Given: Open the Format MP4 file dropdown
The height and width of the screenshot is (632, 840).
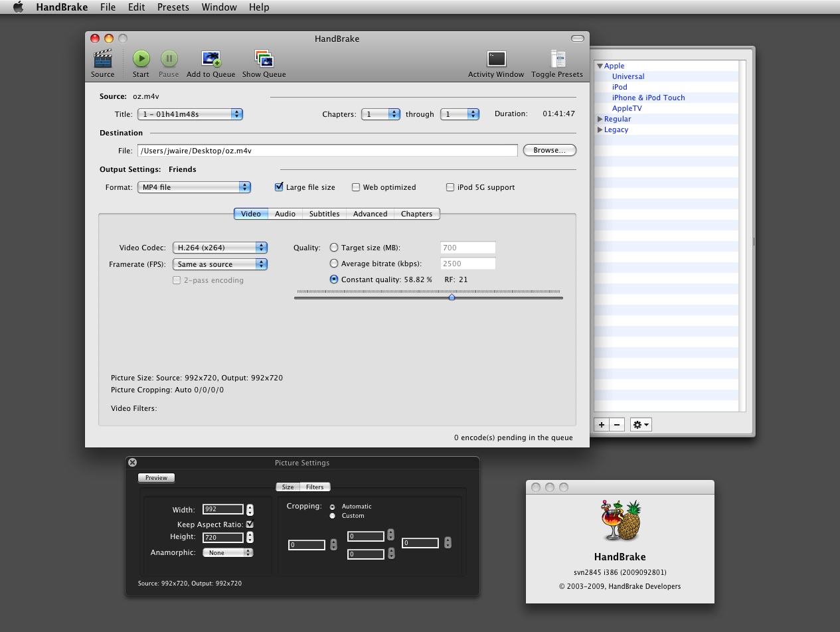Looking at the screenshot, I should point(195,187).
